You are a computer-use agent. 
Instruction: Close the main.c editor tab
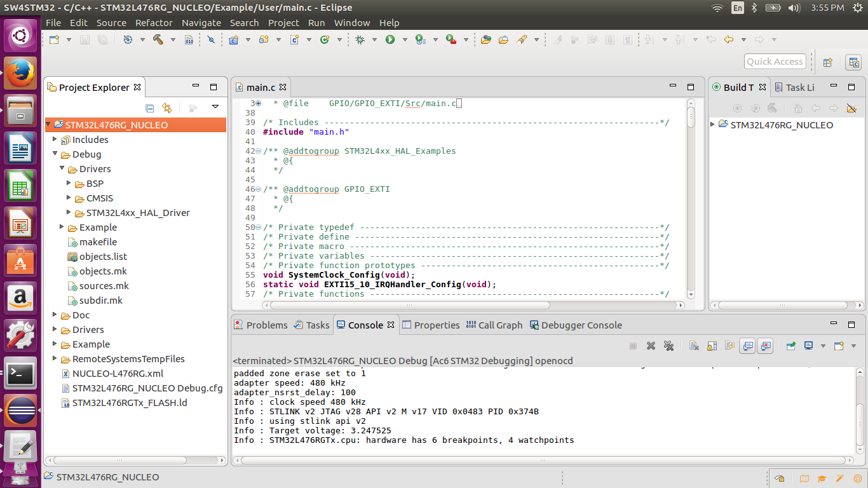pyautogui.click(x=283, y=87)
